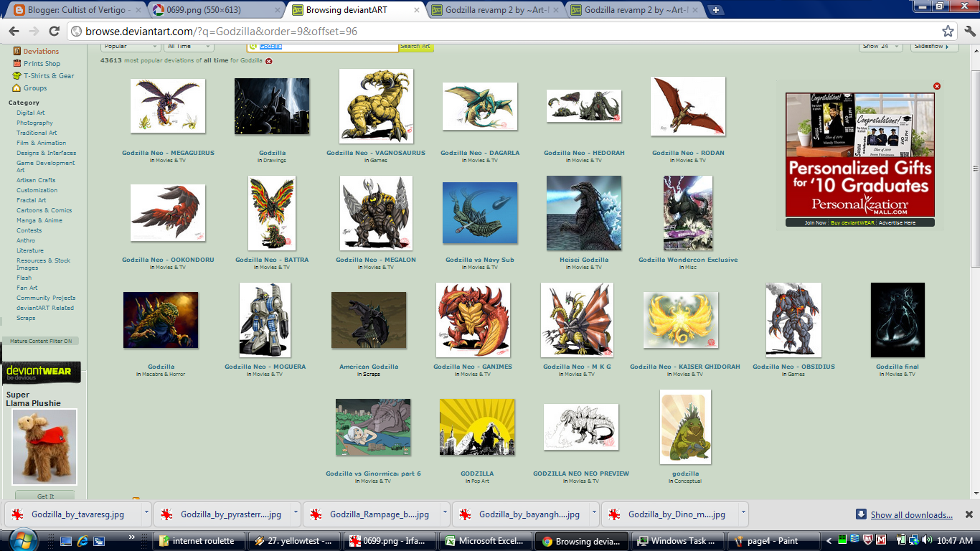Close the downloads bar
Screen dimensions: 980x551
click(x=969, y=514)
